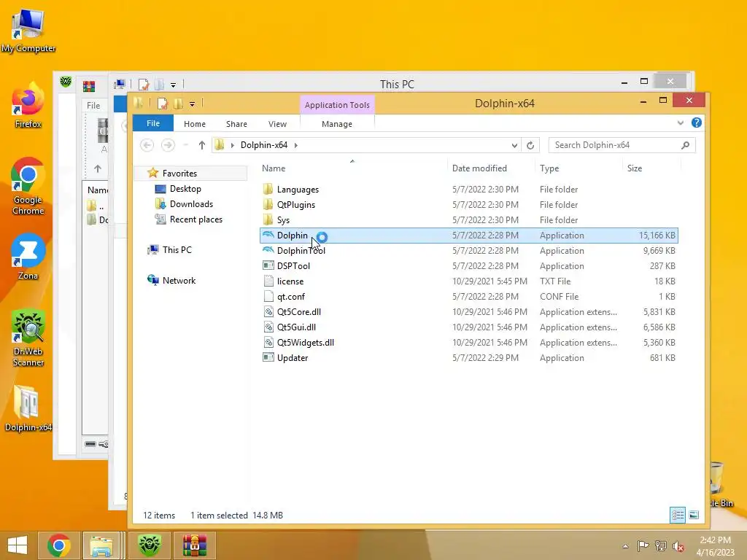This screenshot has height=560, width=747.
Task: Switch to Large icons view icon
Action: (694, 515)
